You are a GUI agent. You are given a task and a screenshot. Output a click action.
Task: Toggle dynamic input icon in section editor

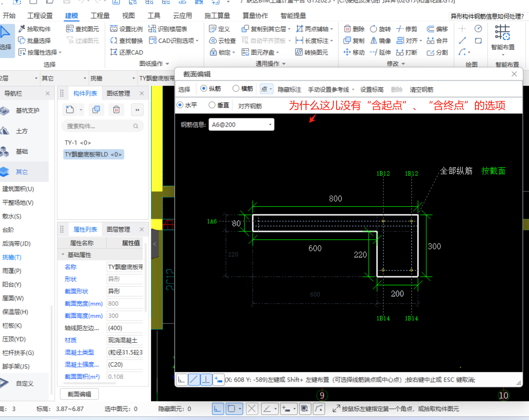[219, 380]
